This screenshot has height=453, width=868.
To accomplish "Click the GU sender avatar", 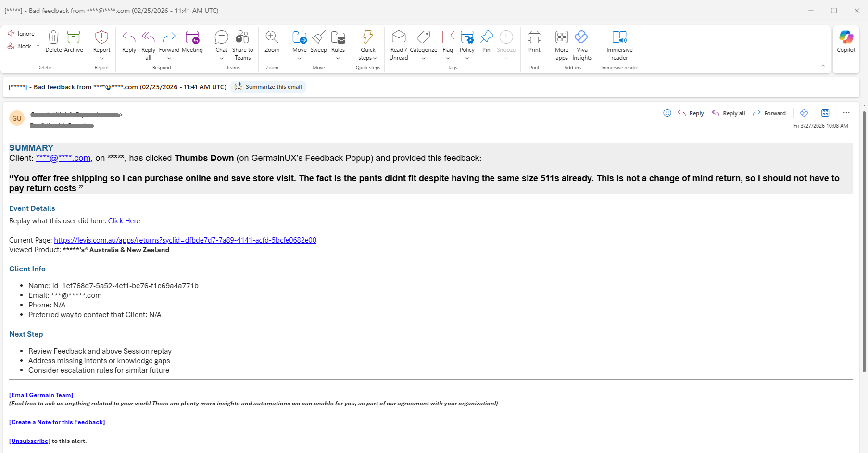I will coord(17,118).
